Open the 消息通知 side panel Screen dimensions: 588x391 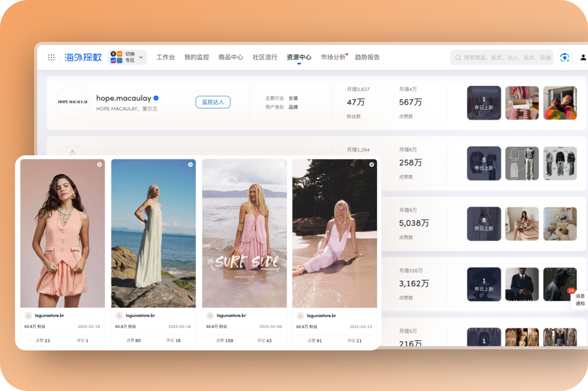(580, 300)
